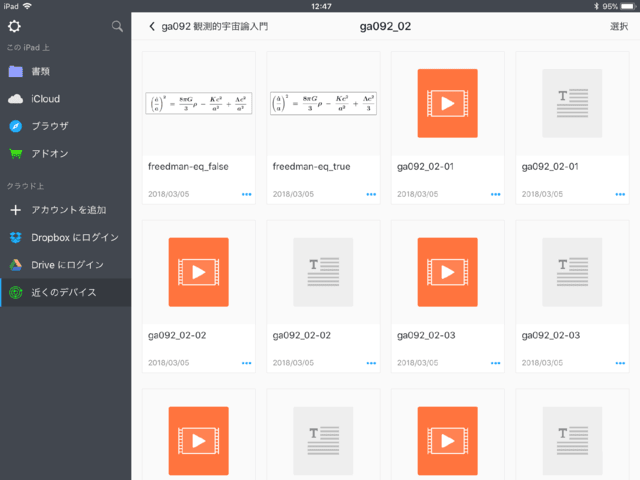Log in to Dropbox

tap(65, 238)
